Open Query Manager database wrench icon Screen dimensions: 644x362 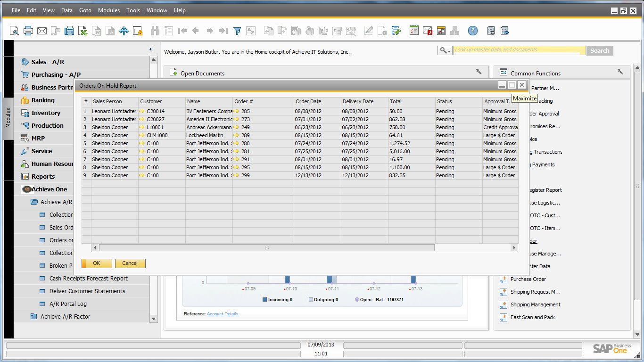[x=396, y=31]
